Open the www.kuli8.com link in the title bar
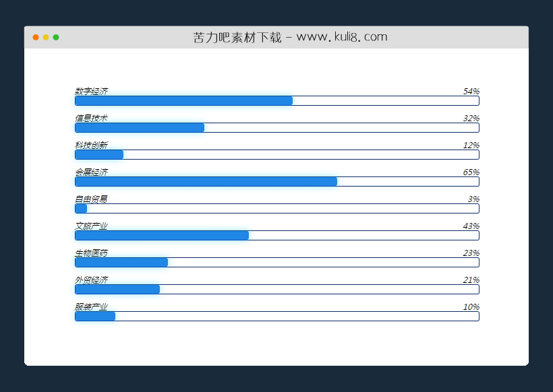Image resolution: width=553 pixels, height=392 pixels. (343, 36)
